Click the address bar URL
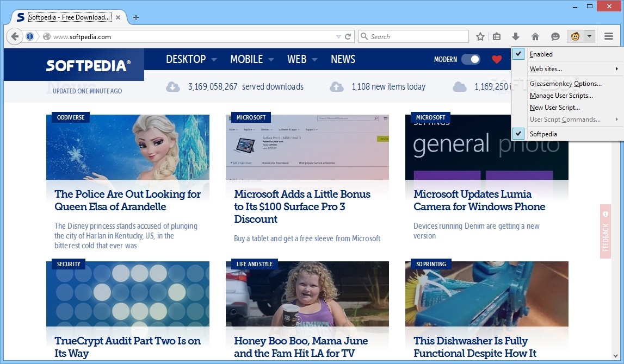624x364 pixels. coord(82,37)
